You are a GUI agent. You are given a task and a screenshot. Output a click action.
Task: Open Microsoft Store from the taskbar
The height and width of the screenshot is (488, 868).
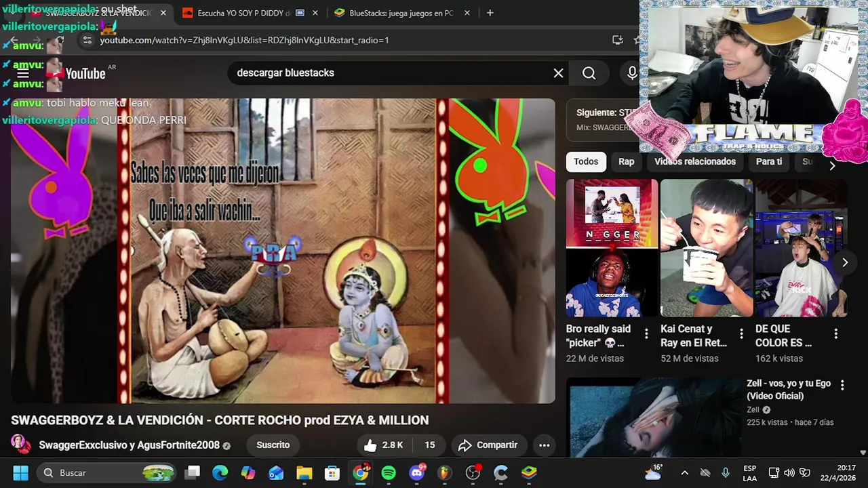click(x=332, y=472)
